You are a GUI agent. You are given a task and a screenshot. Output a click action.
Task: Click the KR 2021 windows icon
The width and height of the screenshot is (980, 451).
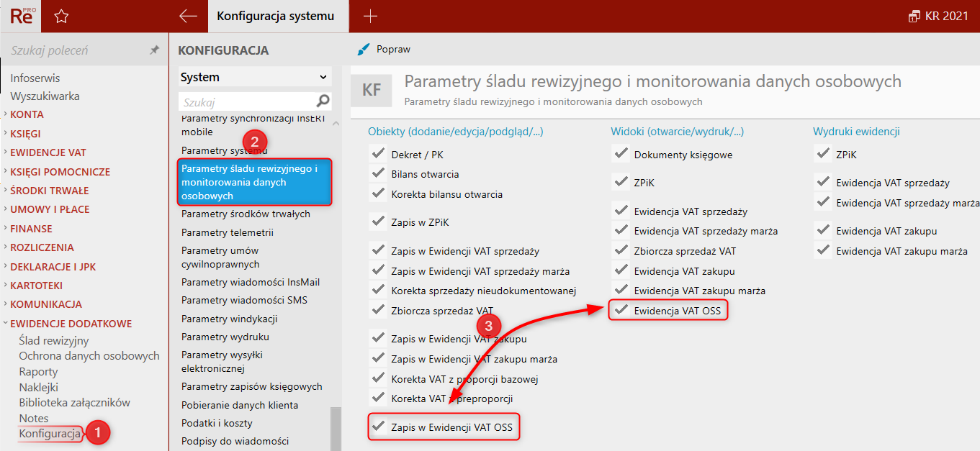coord(914,16)
